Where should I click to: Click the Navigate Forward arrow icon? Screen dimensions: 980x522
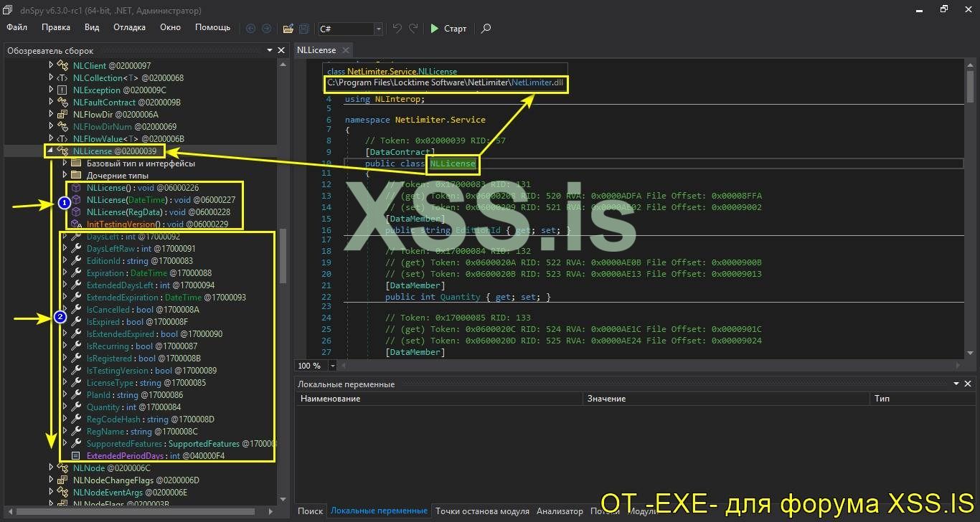pos(266,29)
